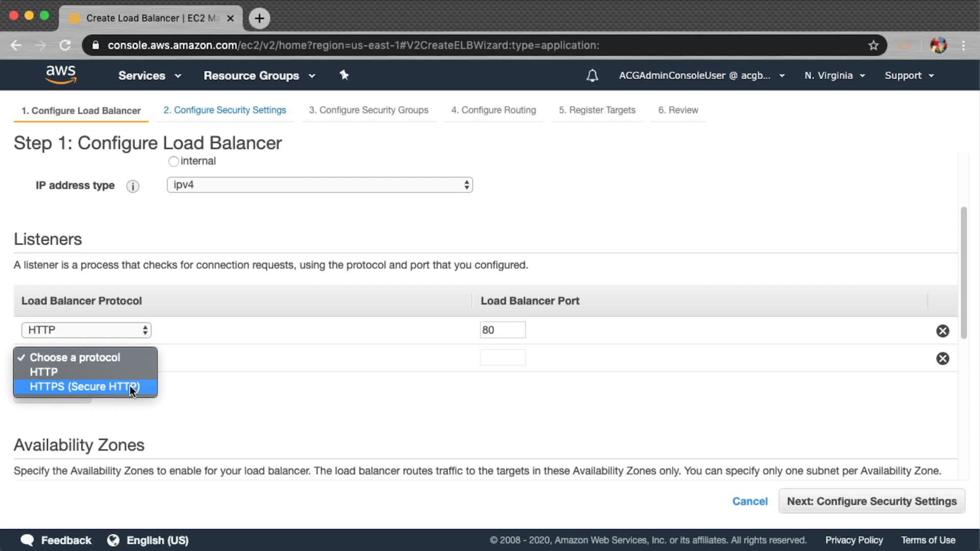This screenshot has width=980, height=551.
Task: Open the Chrome profile avatar
Action: point(938,45)
